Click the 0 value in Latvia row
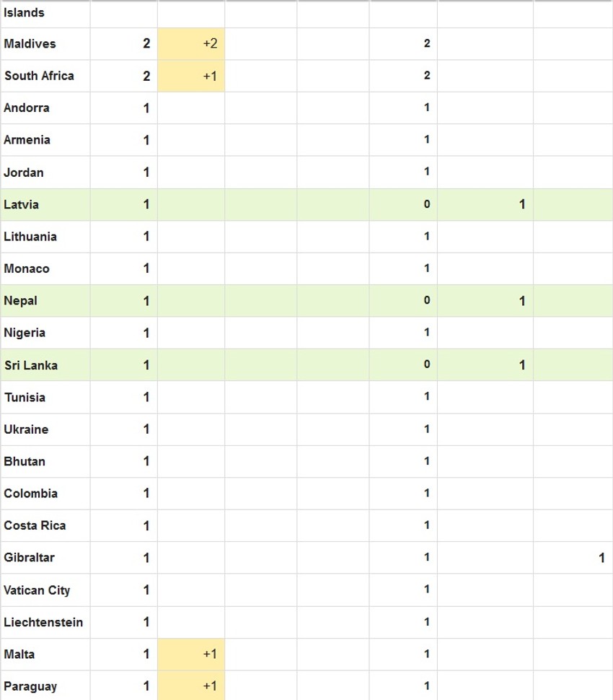The image size is (613, 700). (426, 205)
